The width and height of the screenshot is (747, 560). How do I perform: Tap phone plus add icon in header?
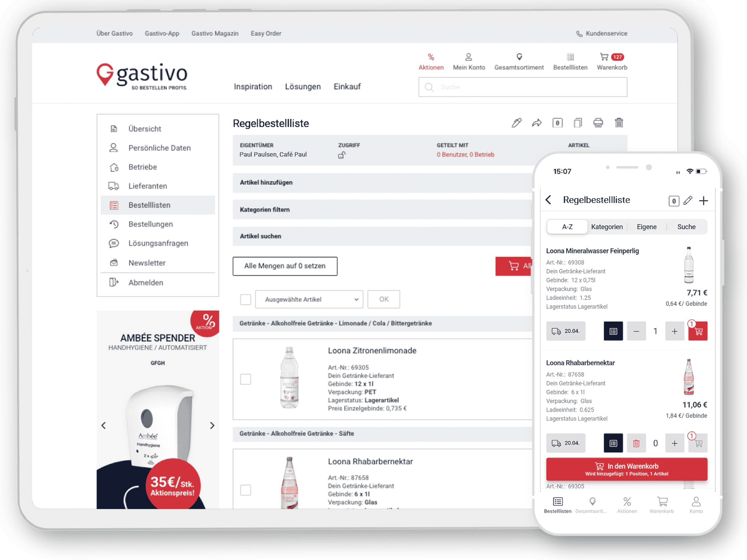[703, 201]
